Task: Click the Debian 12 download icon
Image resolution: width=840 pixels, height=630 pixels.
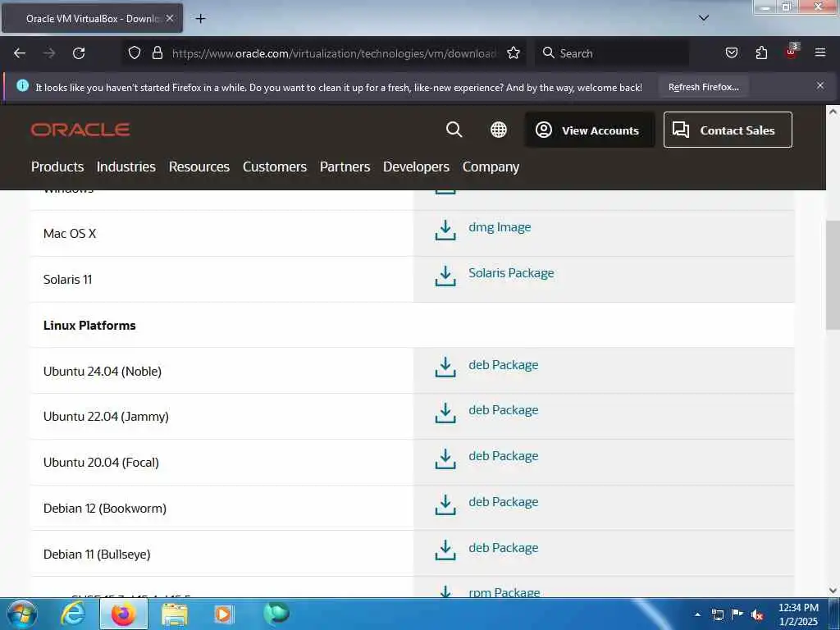Action: coord(445,504)
